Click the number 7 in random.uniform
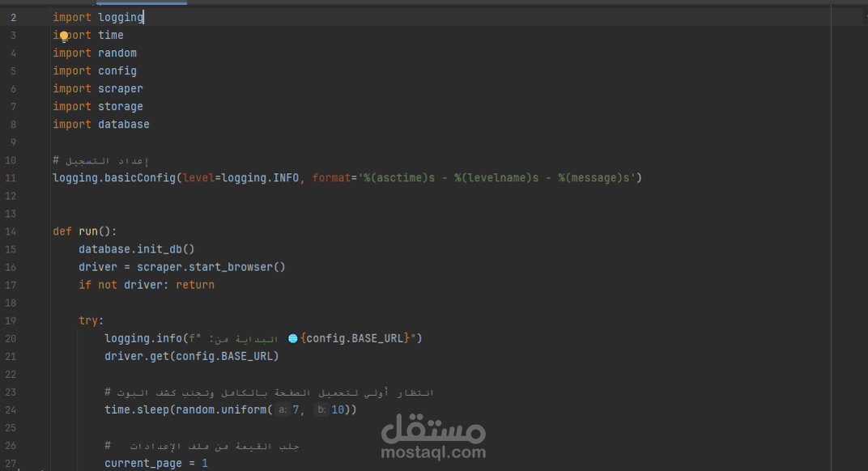This screenshot has width=868, height=471. [x=296, y=410]
